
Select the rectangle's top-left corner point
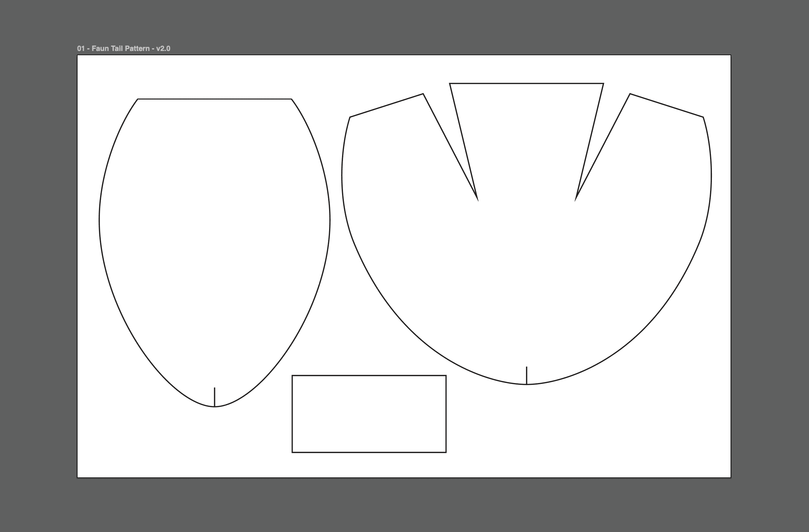pyautogui.click(x=292, y=376)
